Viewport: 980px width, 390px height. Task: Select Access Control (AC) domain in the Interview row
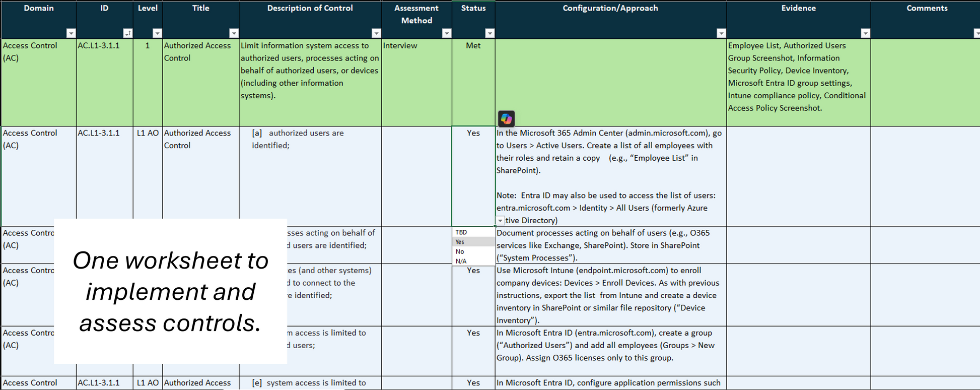(39, 83)
